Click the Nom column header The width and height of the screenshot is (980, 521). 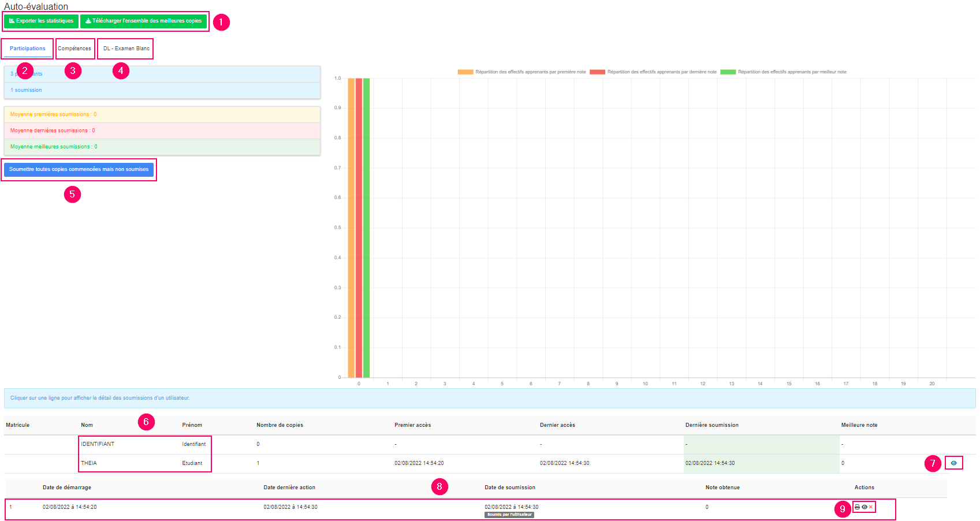(x=87, y=425)
